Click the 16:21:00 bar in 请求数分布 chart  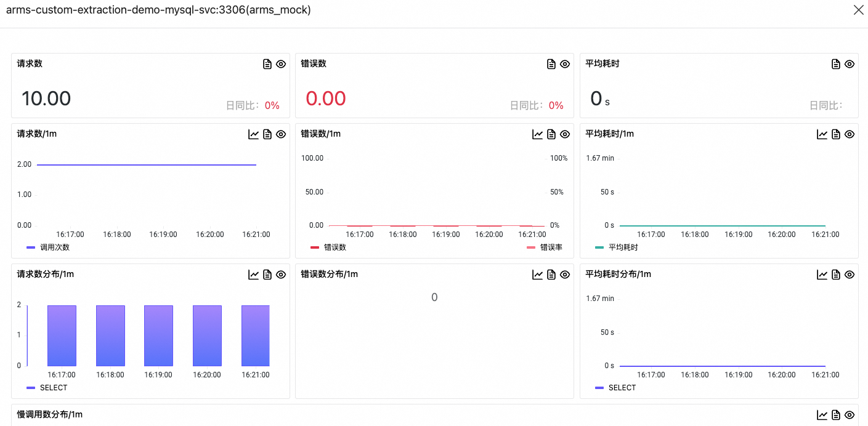coord(256,336)
